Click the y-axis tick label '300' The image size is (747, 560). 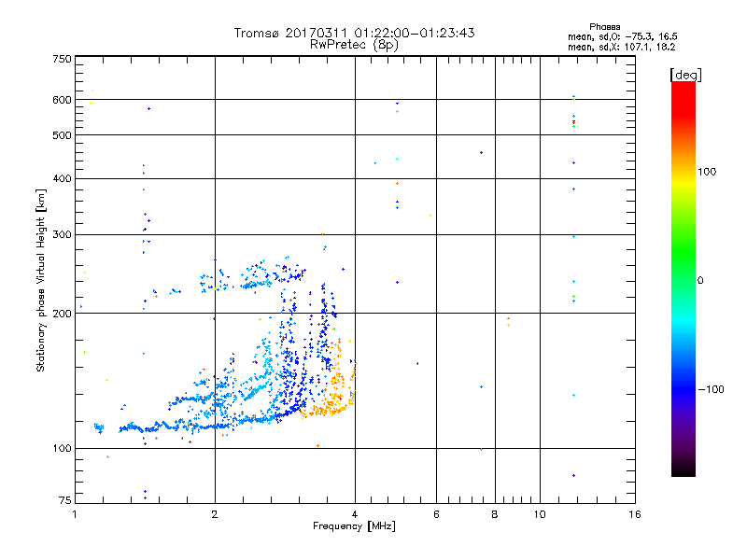[62, 234]
